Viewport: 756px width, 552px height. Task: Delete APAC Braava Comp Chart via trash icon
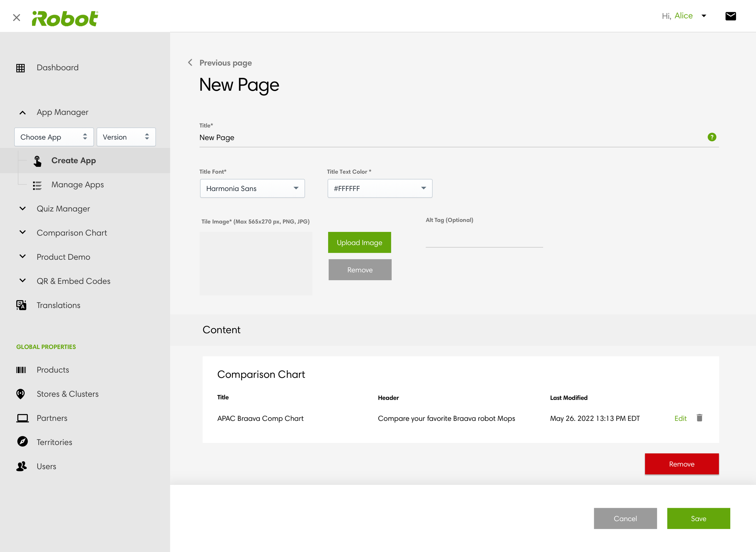pos(699,418)
